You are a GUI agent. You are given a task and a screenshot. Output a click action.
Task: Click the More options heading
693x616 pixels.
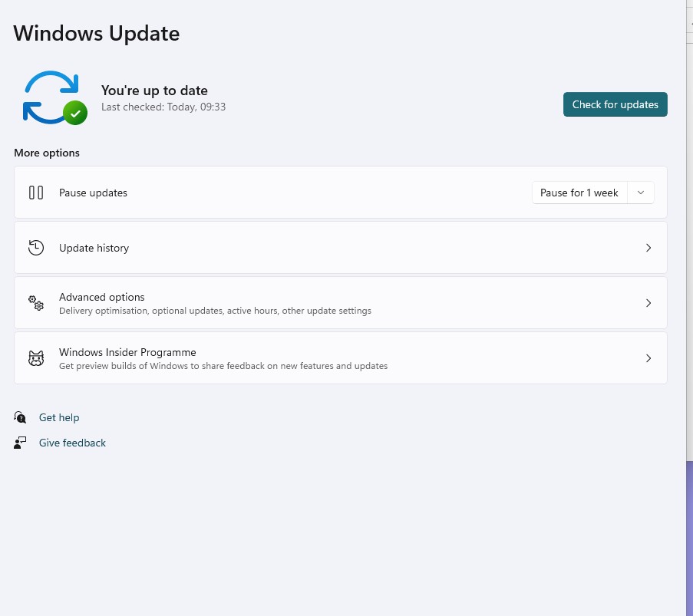47,153
